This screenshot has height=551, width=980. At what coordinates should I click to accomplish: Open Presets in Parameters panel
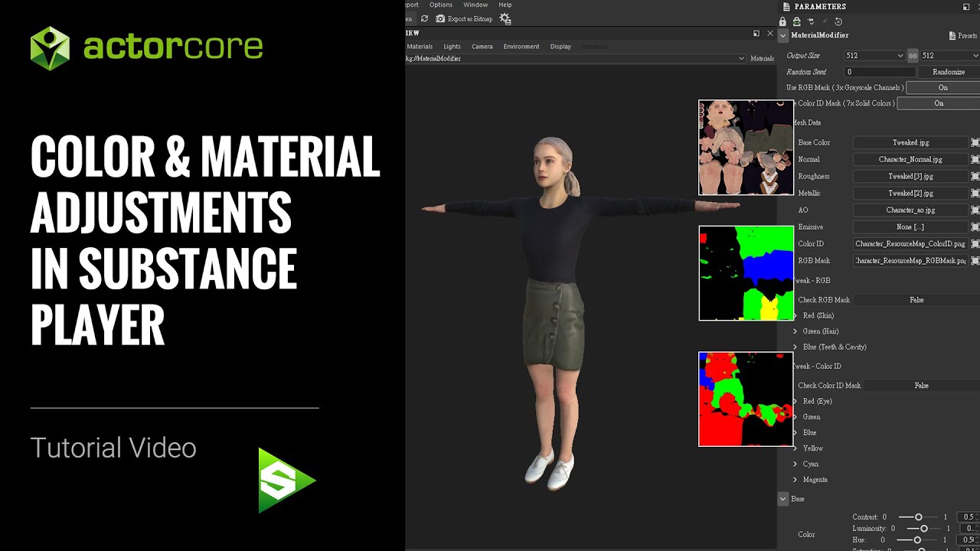pyautogui.click(x=963, y=35)
